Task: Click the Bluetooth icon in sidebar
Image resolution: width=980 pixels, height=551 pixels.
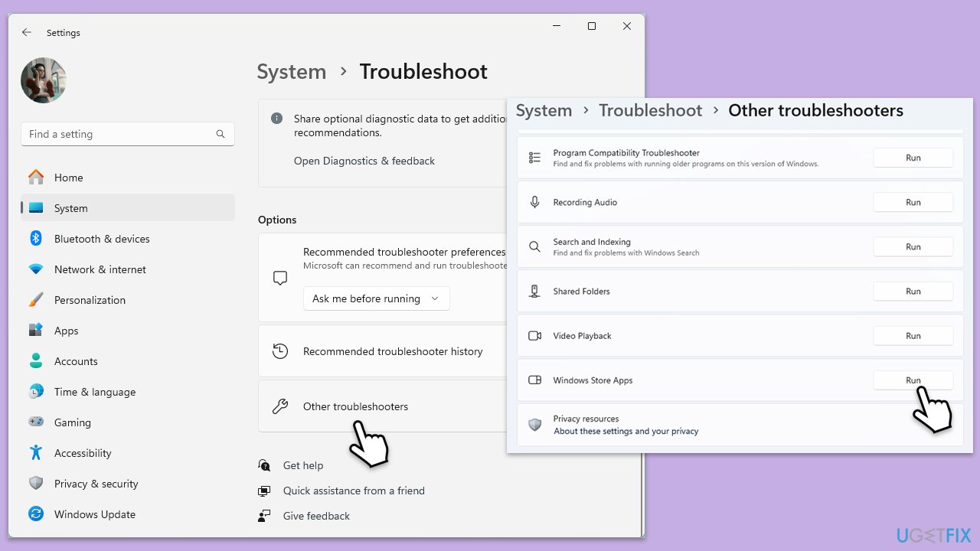Action: 36,239
